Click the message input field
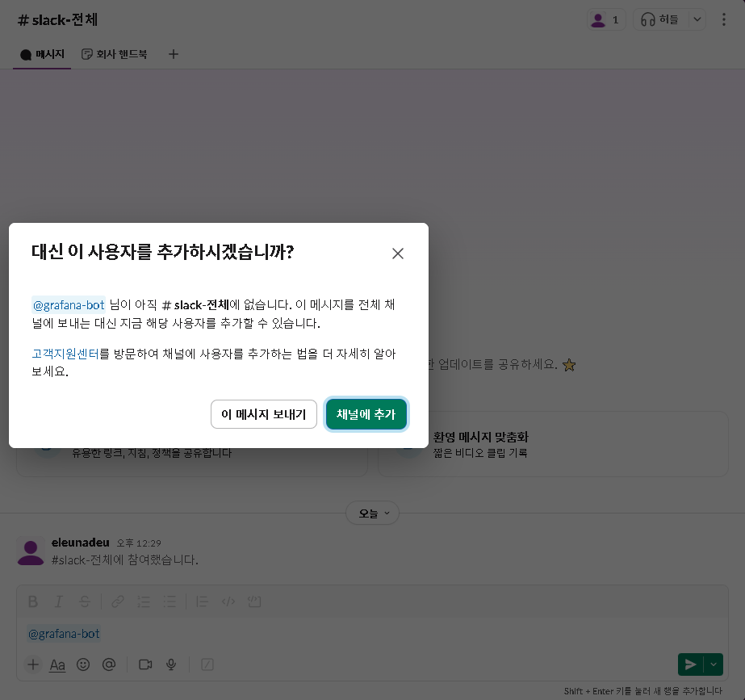745x700 pixels. pos(373,634)
